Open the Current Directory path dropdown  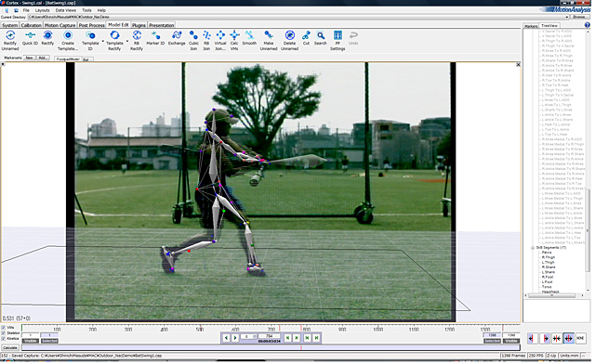click(567, 17)
